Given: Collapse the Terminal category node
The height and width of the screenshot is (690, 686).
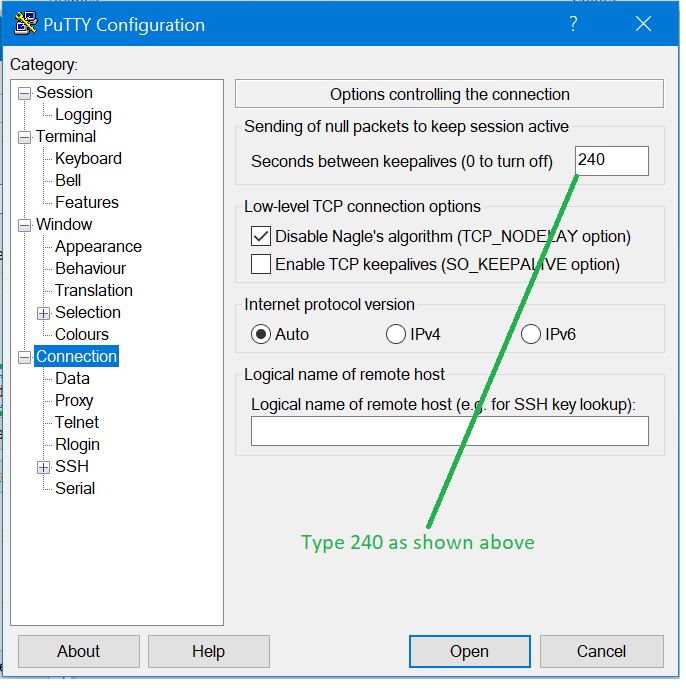Looking at the screenshot, I should pos(25,137).
